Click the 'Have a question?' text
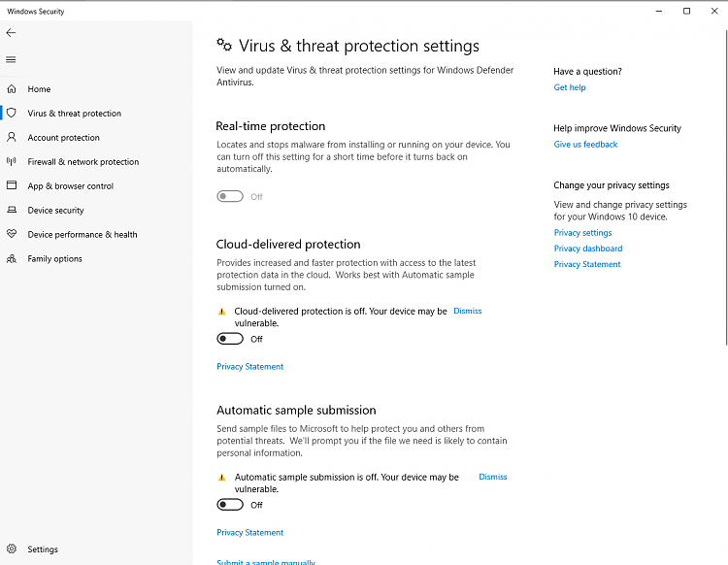The width and height of the screenshot is (728, 565). (587, 72)
